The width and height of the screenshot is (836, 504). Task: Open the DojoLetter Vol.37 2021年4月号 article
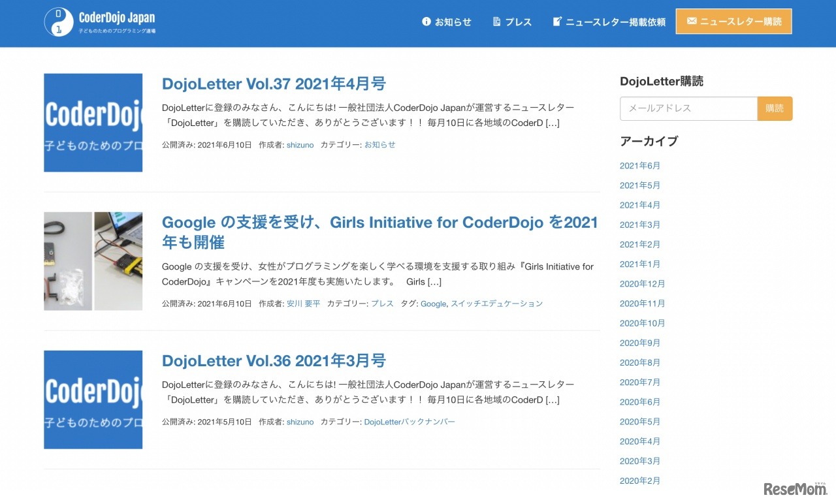(x=274, y=84)
